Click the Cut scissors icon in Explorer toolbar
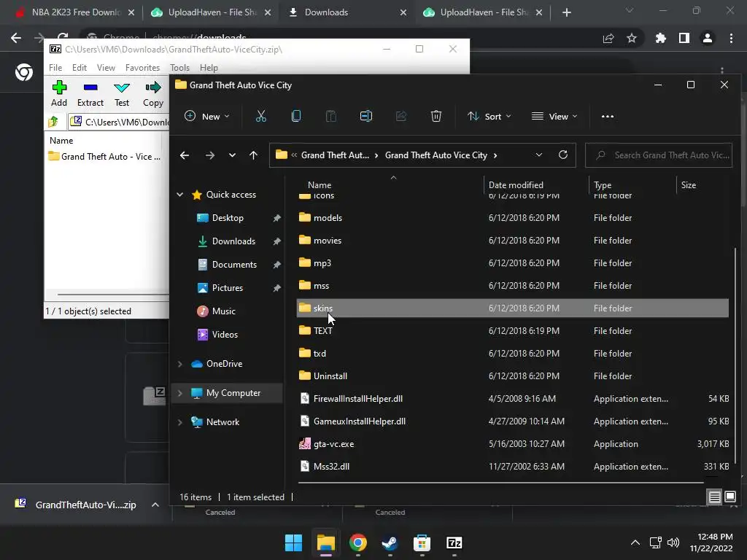The height and width of the screenshot is (560, 747). 261,116
